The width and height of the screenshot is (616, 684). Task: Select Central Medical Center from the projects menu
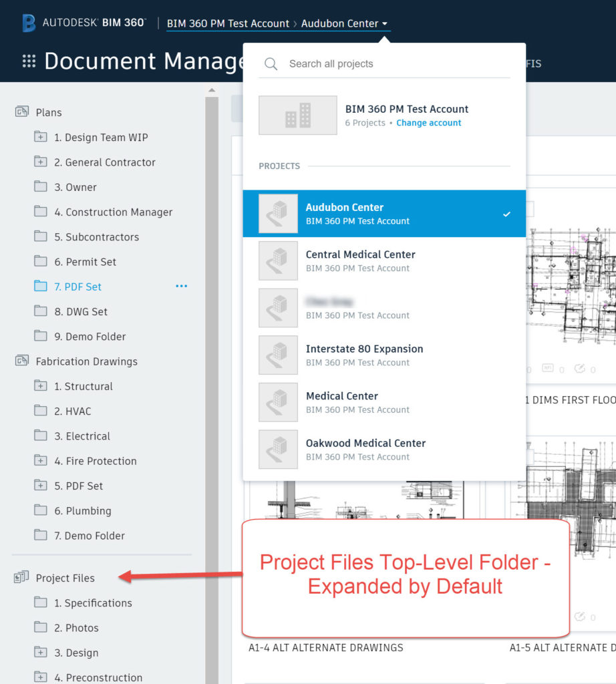point(361,261)
